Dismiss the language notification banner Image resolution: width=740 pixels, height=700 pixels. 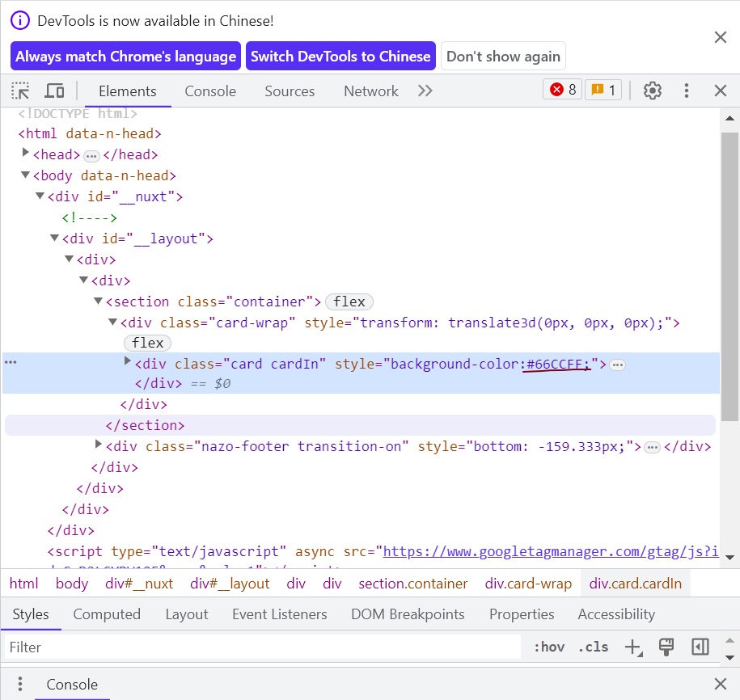coord(720,37)
